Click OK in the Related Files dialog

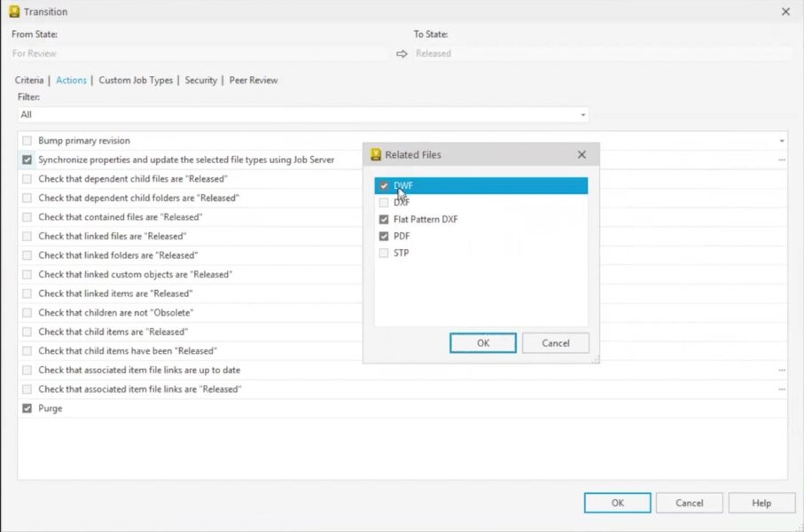pyautogui.click(x=482, y=342)
